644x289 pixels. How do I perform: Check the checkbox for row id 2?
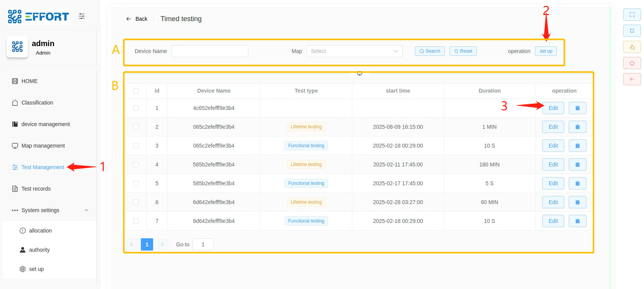click(x=136, y=127)
